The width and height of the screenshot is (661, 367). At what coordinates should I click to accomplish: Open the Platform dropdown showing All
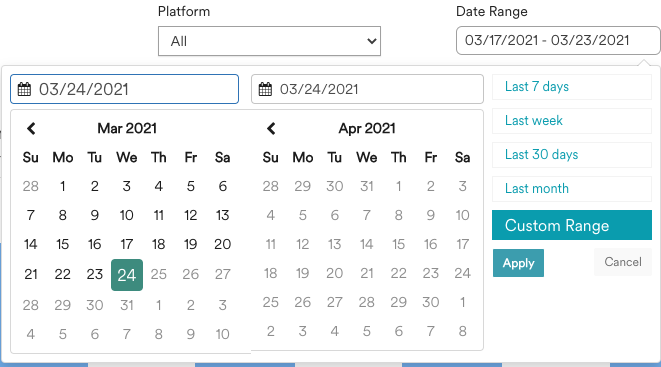(269, 41)
